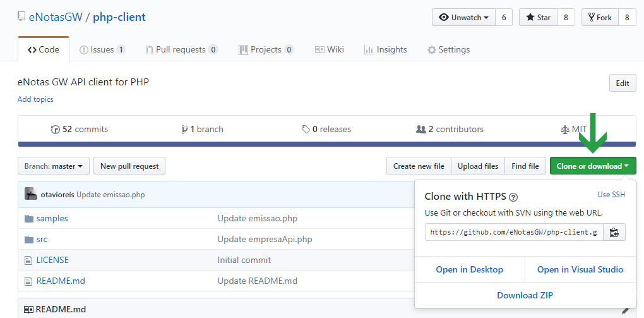
Task: Click Download ZIP
Action: [525, 295]
